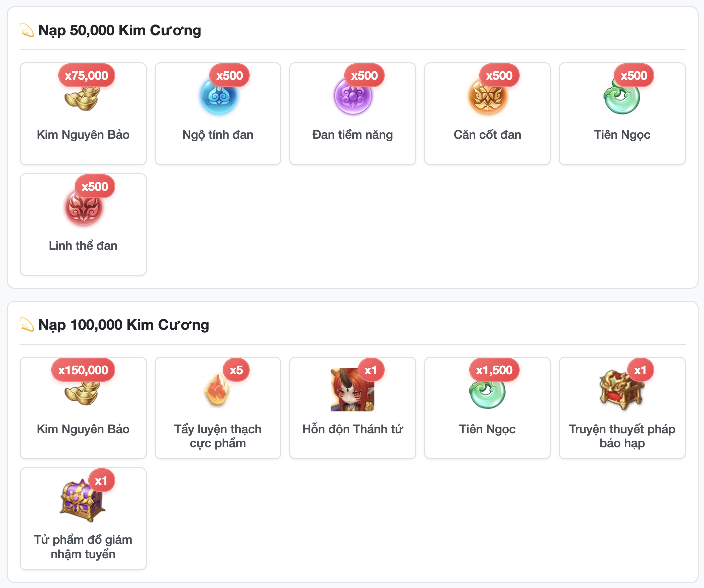
Task: Select the red Truyện thuyết pháp bảo hạp chest icon
Action: [622, 390]
